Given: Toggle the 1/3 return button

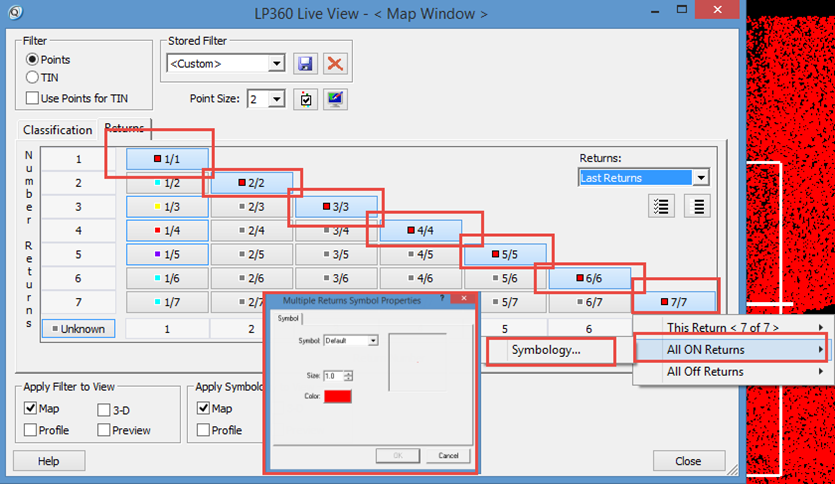Looking at the screenshot, I should tap(167, 207).
